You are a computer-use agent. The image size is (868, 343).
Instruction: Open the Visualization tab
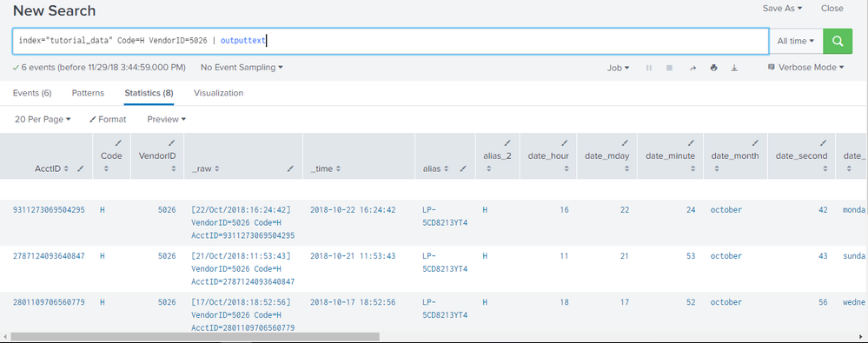click(x=218, y=93)
